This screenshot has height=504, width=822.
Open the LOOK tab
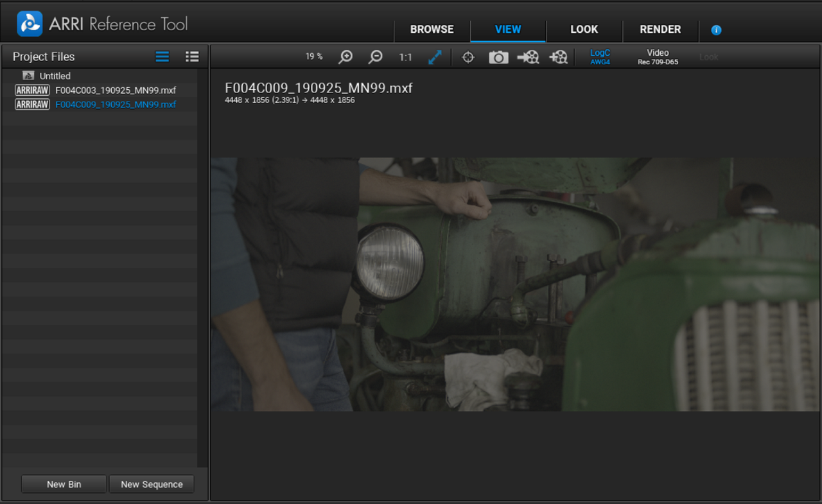tap(584, 30)
